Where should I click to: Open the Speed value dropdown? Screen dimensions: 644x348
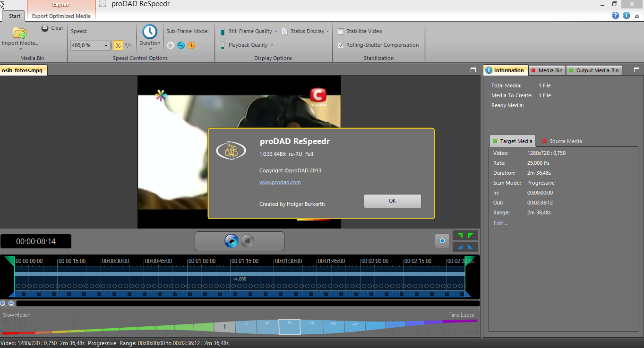[x=105, y=46]
